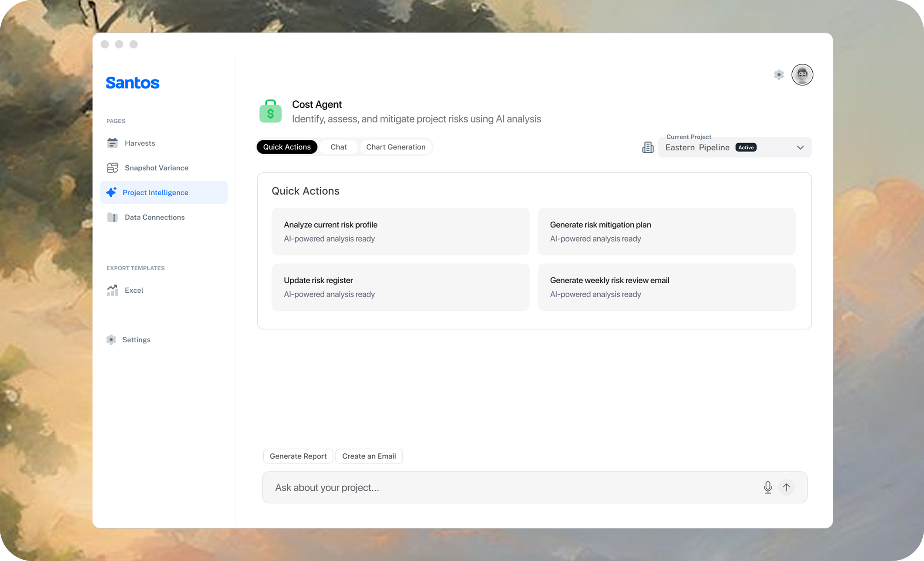
Task: Click the Generate Report button
Action: click(x=298, y=456)
